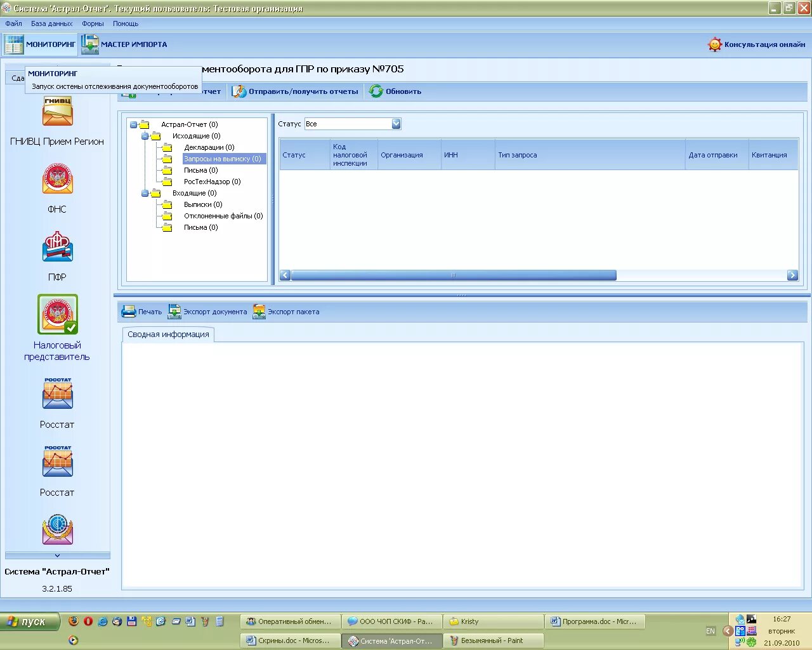Open the Формы menu
The width and height of the screenshot is (812, 650).
point(93,23)
